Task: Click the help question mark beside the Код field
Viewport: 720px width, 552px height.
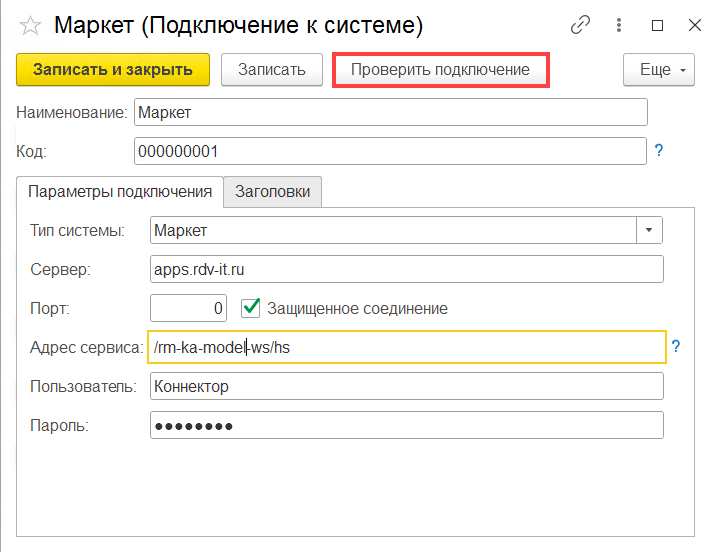Action: click(659, 151)
